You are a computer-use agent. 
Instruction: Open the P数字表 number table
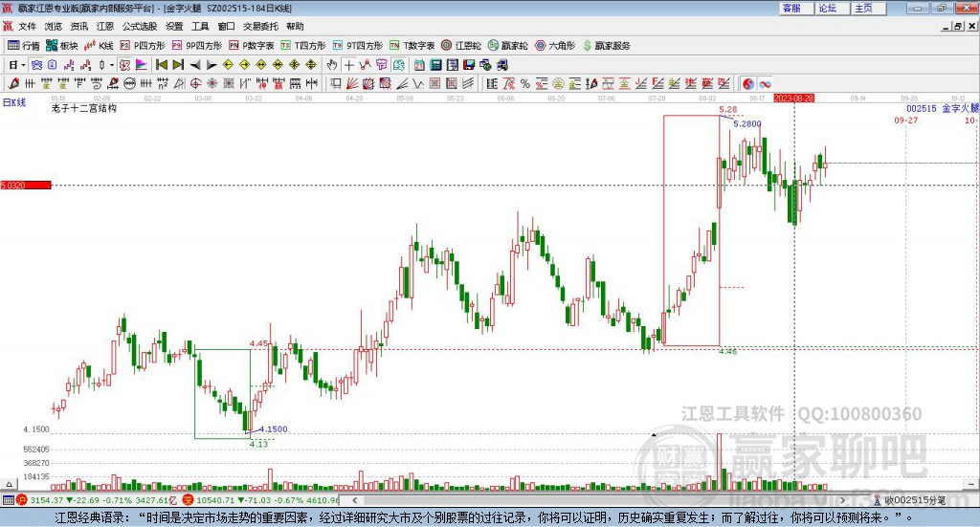pos(252,46)
